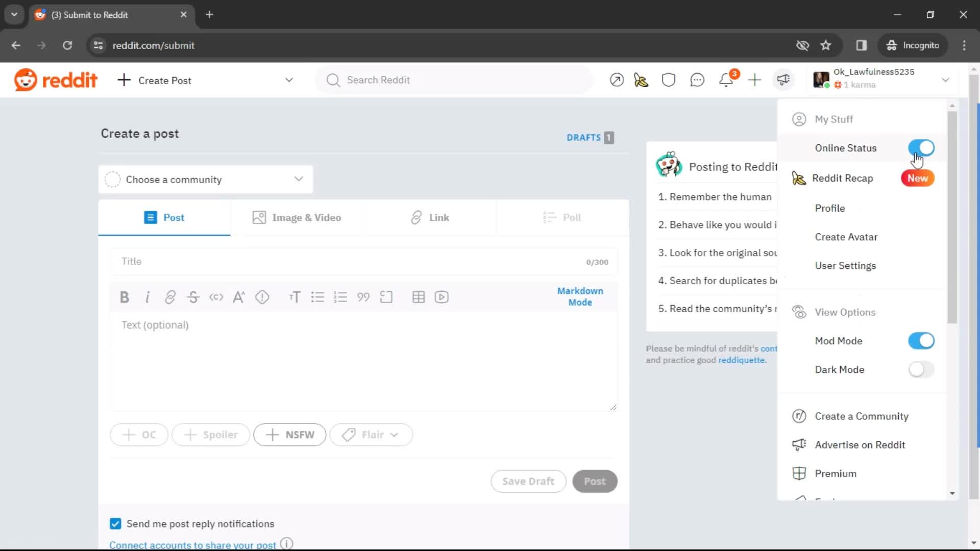Click the Strikethrough formatting icon
This screenshot has height=551, width=980.
(194, 297)
